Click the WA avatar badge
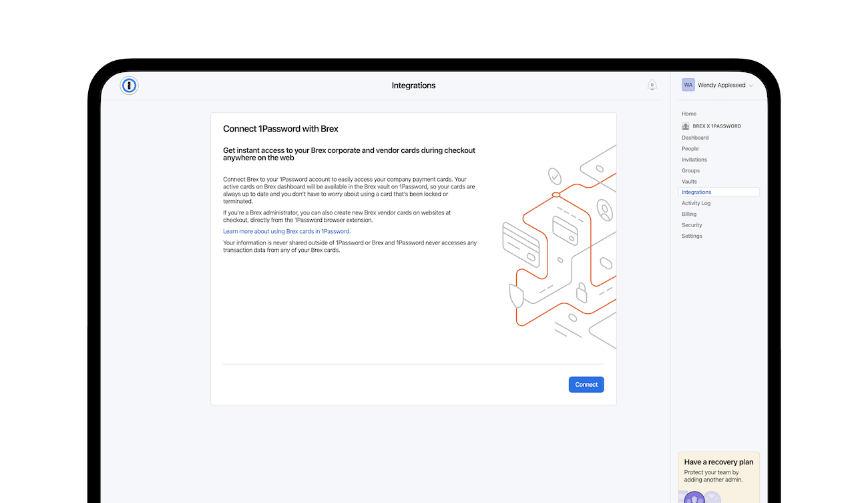 pyautogui.click(x=688, y=84)
